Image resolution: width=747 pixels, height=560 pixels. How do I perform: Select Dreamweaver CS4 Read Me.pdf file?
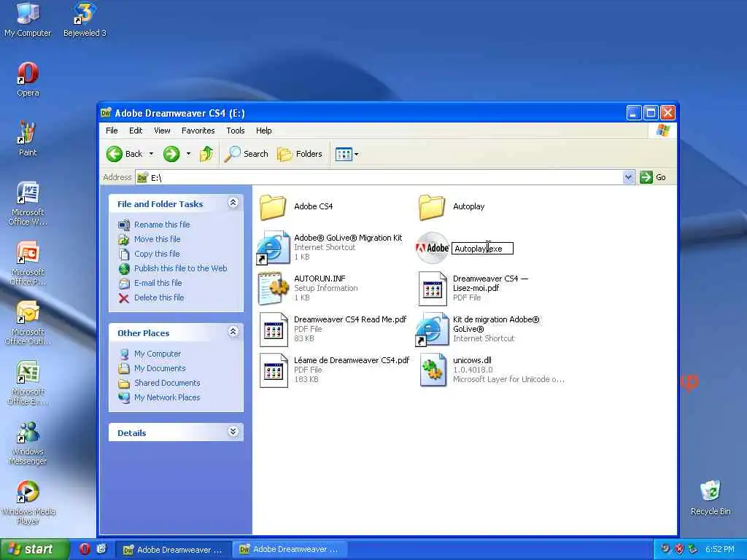pyautogui.click(x=333, y=329)
